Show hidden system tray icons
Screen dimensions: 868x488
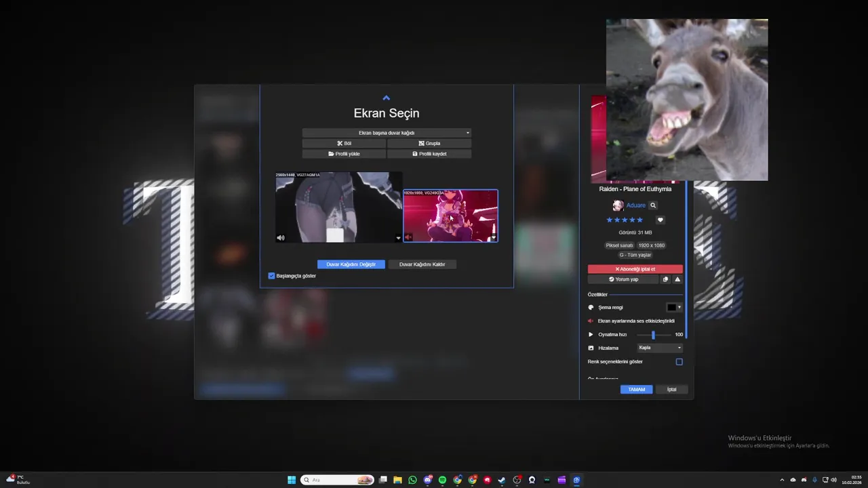coord(782,480)
